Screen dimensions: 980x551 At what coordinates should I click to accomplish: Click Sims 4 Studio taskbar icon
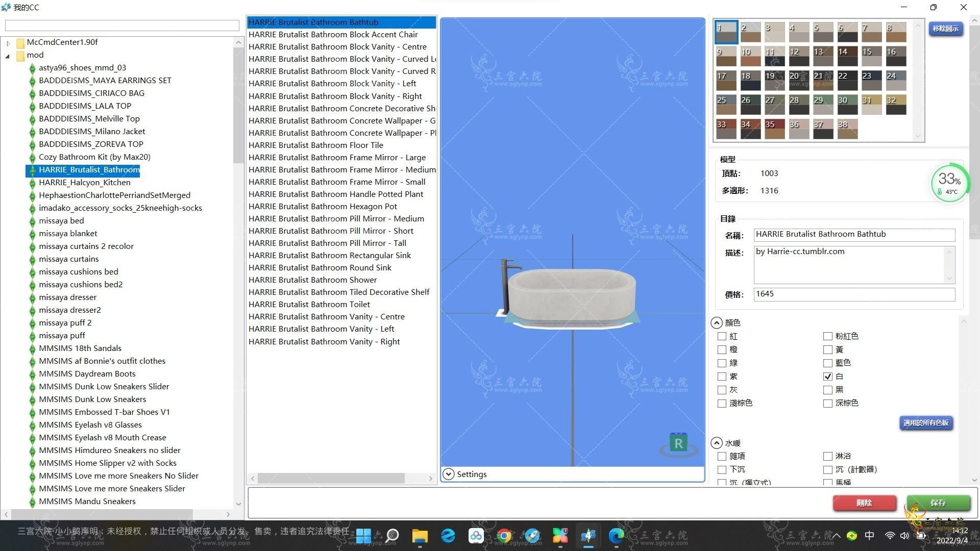pyautogui.click(x=588, y=535)
